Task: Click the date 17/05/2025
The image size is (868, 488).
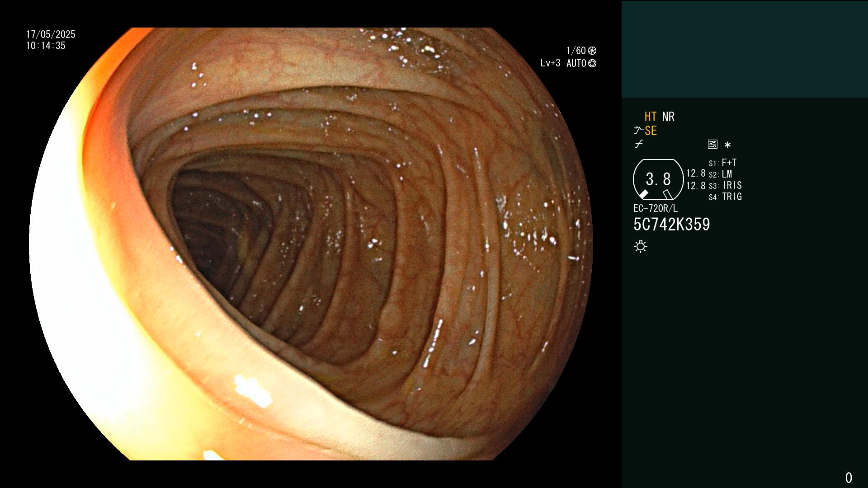Action: click(51, 34)
